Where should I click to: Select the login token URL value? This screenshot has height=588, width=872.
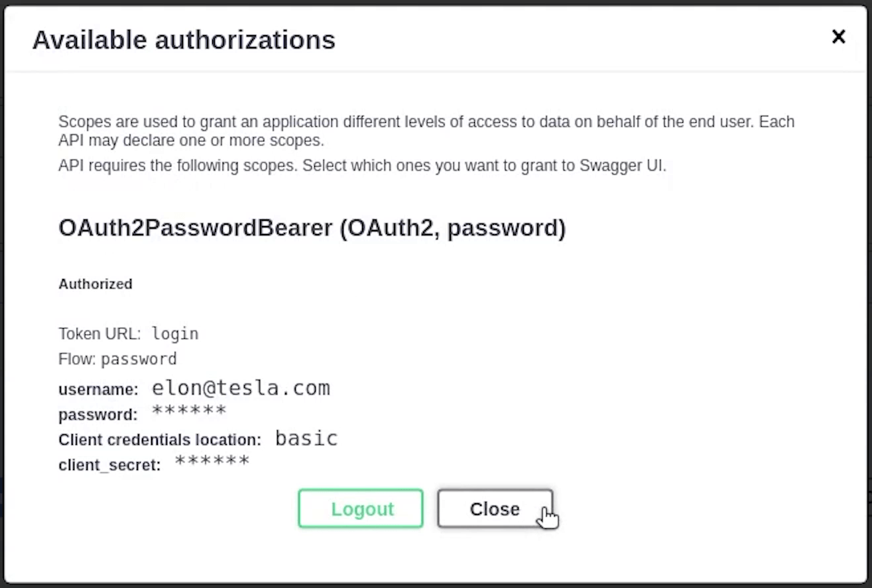point(175,333)
